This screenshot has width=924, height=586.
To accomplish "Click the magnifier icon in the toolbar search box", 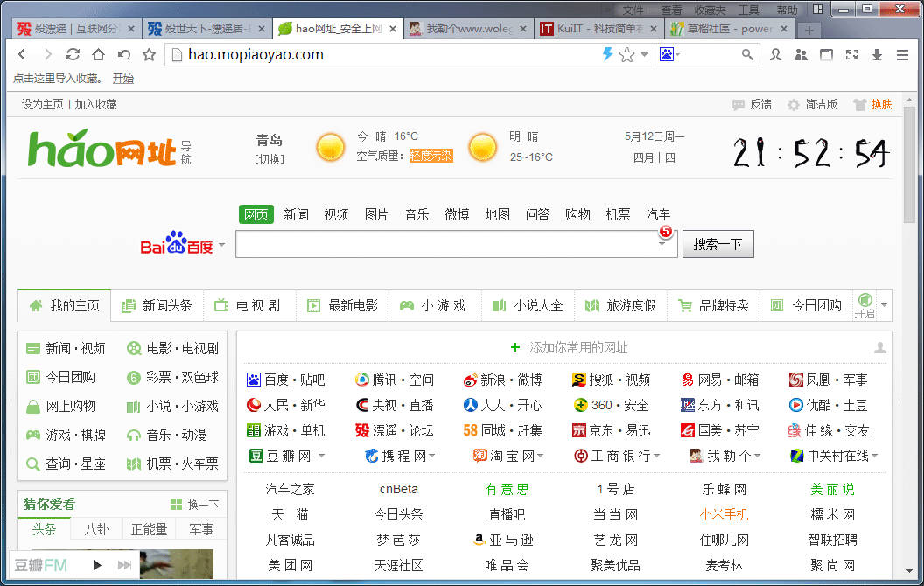I will click(747, 55).
